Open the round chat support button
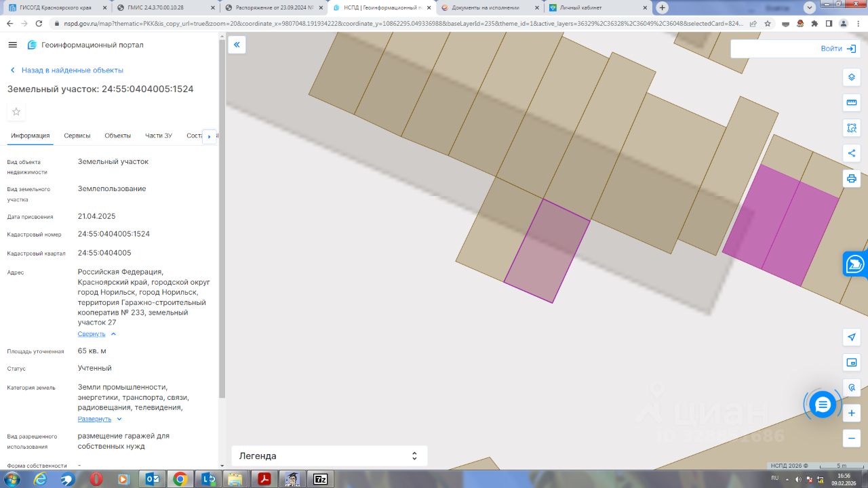The height and width of the screenshot is (488, 868). click(823, 405)
